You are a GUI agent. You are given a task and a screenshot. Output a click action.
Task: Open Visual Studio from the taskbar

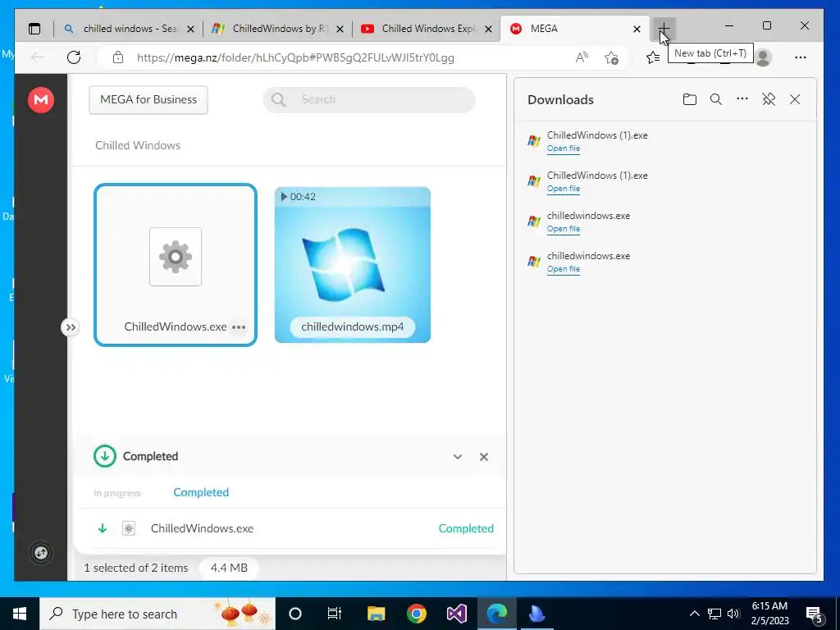pos(456,614)
